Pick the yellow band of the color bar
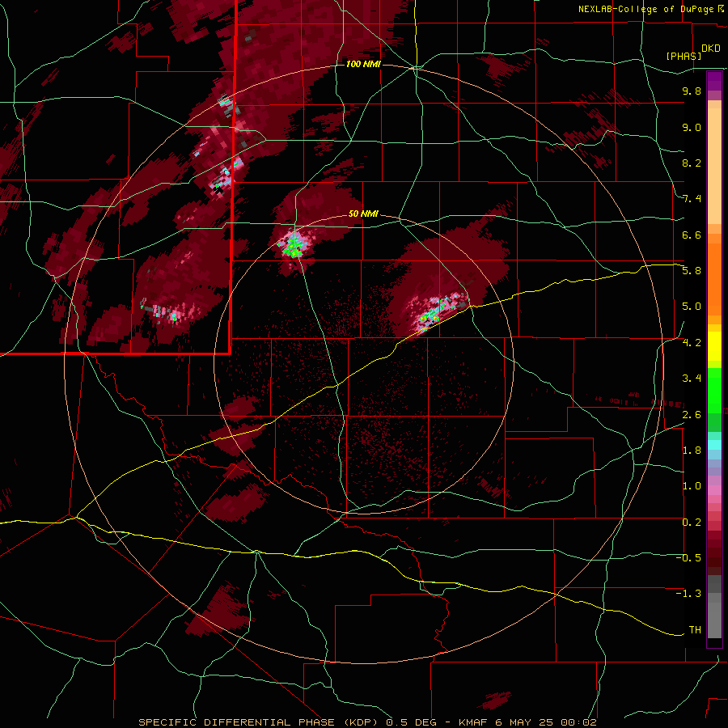This screenshot has height=728, width=728. (714, 346)
